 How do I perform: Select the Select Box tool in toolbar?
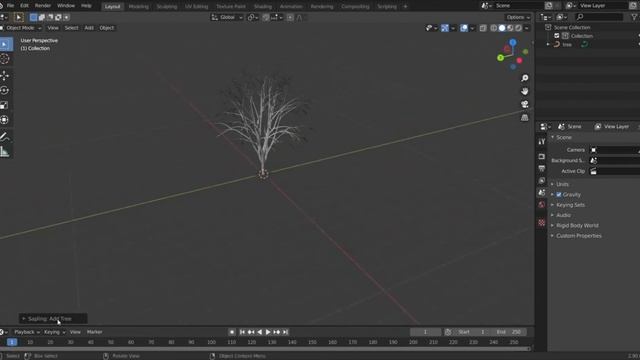5,44
